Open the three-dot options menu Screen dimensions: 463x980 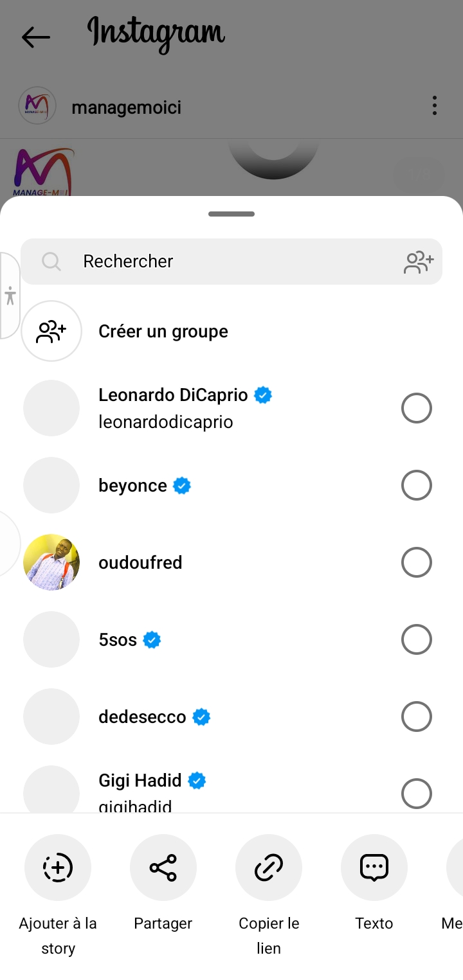435,105
